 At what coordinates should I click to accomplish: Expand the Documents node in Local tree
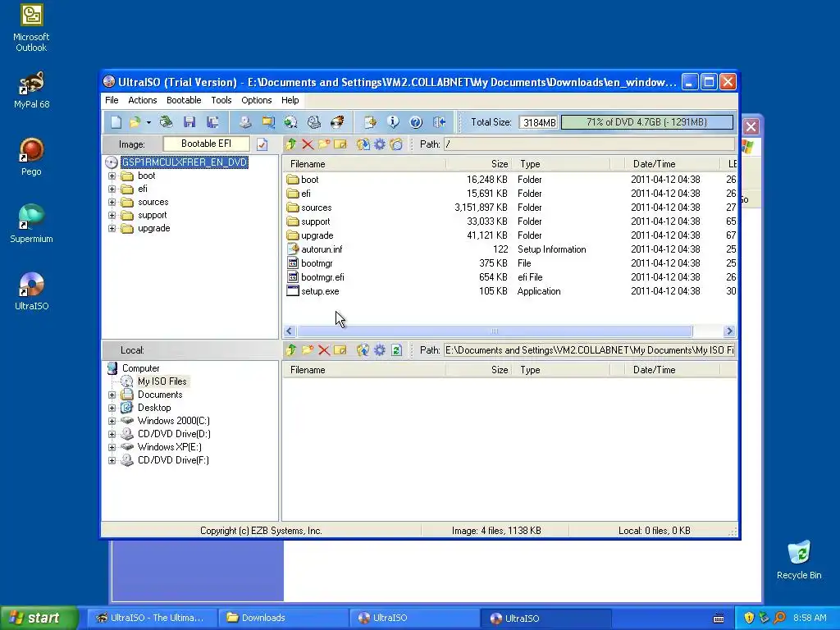click(x=112, y=395)
